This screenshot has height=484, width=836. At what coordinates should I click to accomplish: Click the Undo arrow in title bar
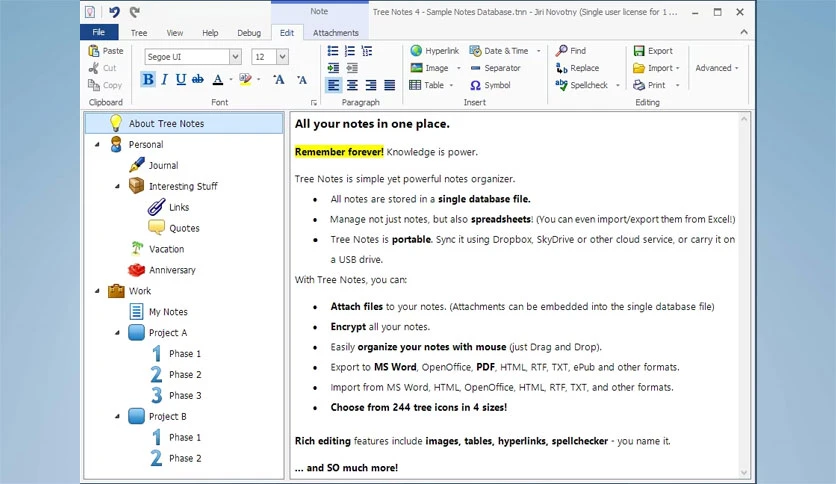[x=114, y=12]
